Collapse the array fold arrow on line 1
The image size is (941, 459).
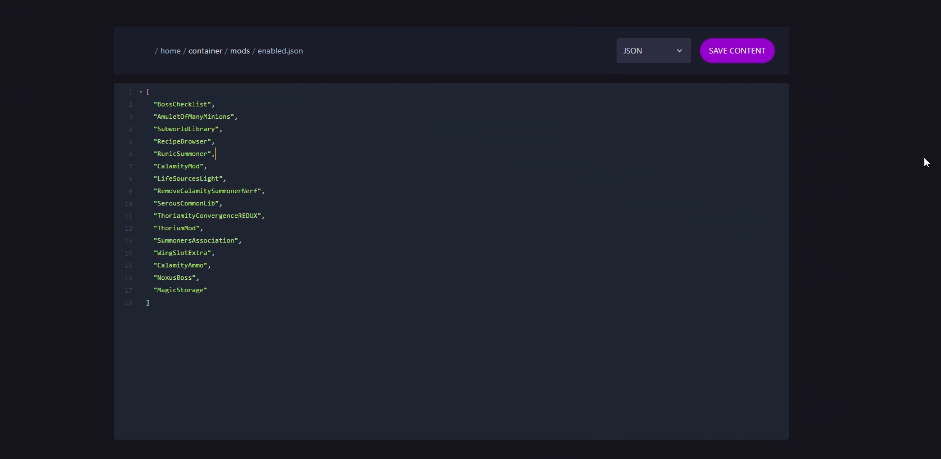(x=141, y=92)
